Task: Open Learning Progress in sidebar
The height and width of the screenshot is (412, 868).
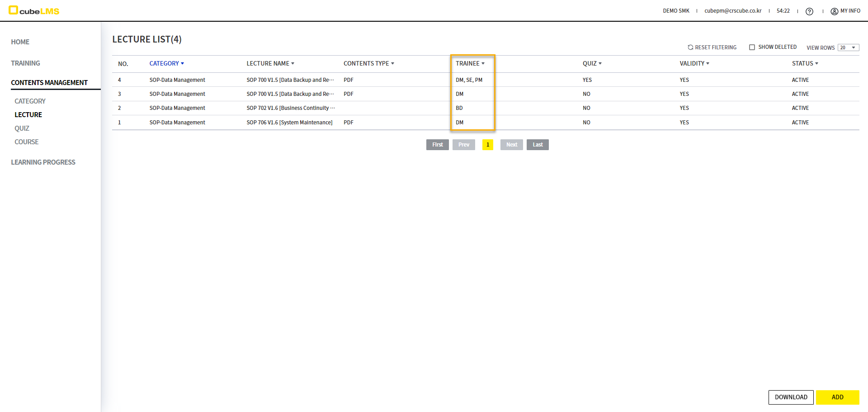Action: coord(43,162)
